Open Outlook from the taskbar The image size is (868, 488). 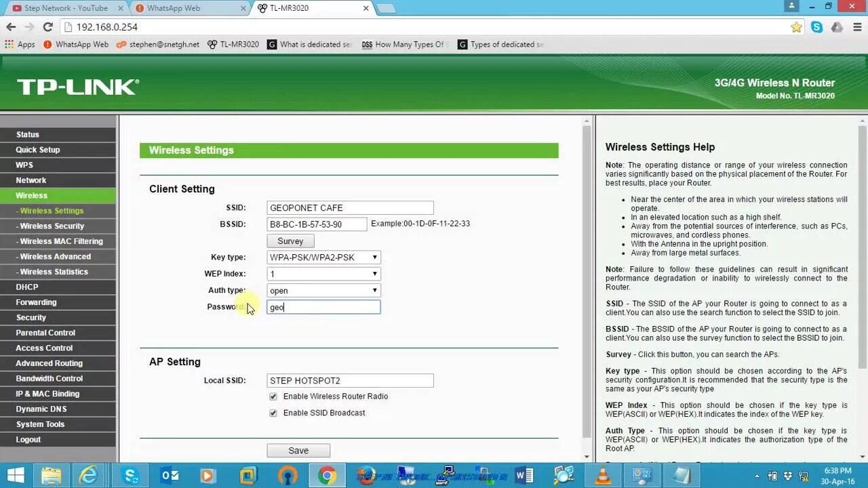[170, 475]
